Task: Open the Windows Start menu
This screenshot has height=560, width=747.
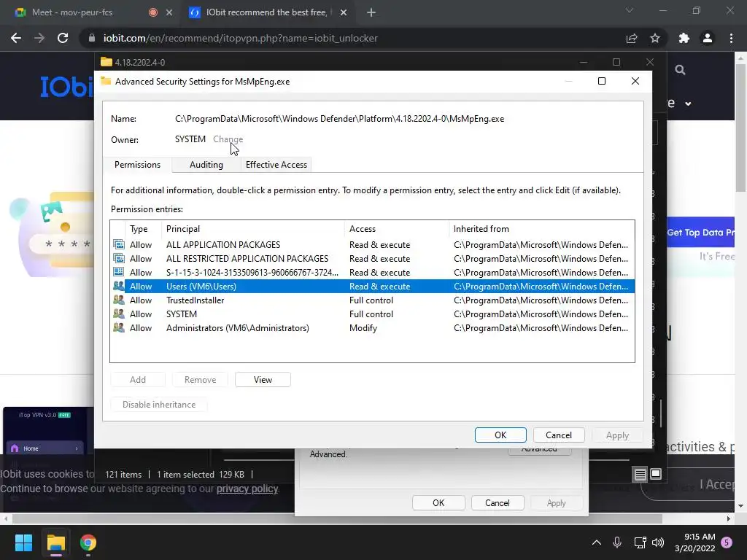Action: pyautogui.click(x=23, y=542)
